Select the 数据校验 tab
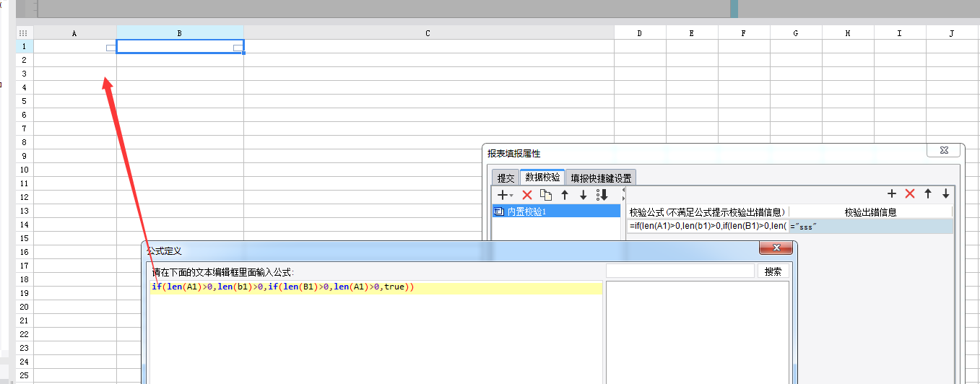 pos(542,177)
